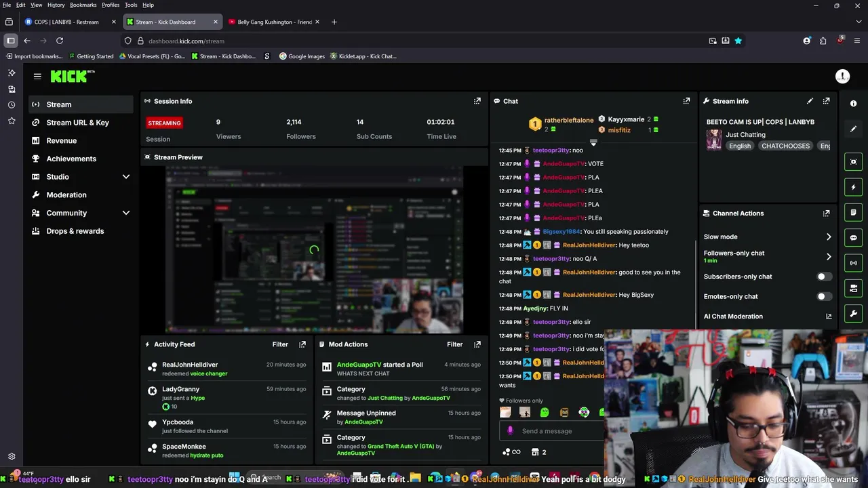The height and width of the screenshot is (488, 868).
Task: Toggle the camera icon in right sidebar
Action: (x=854, y=288)
